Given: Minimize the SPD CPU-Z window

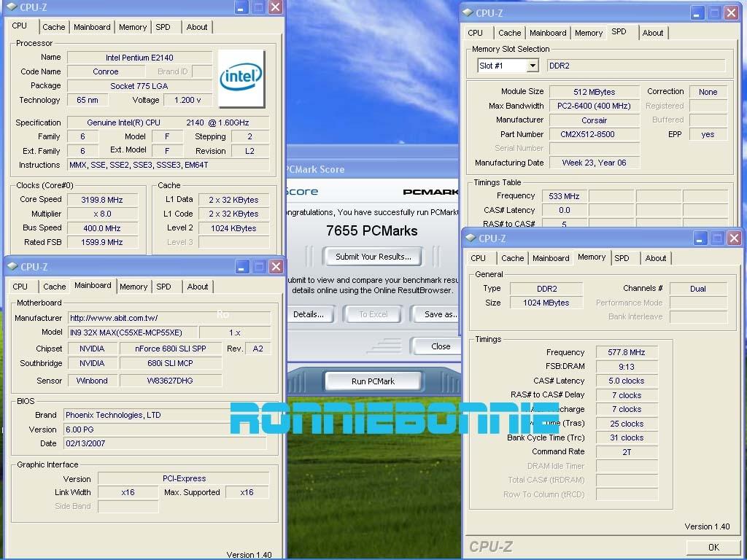Looking at the screenshot, I should pos(697,13).
